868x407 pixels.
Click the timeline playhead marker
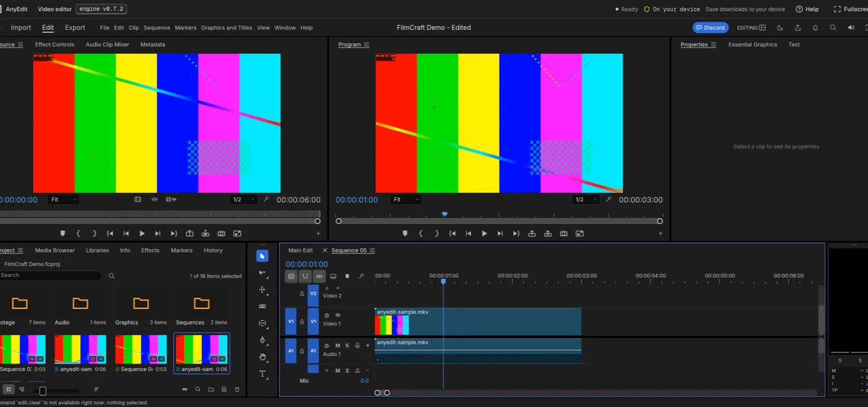(x=443, y=281)
